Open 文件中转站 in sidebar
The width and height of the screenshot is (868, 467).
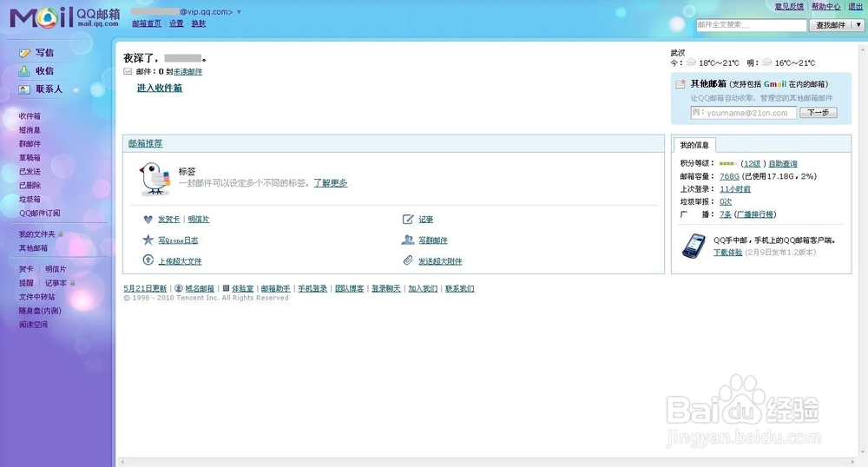click(x=37, y=297)
